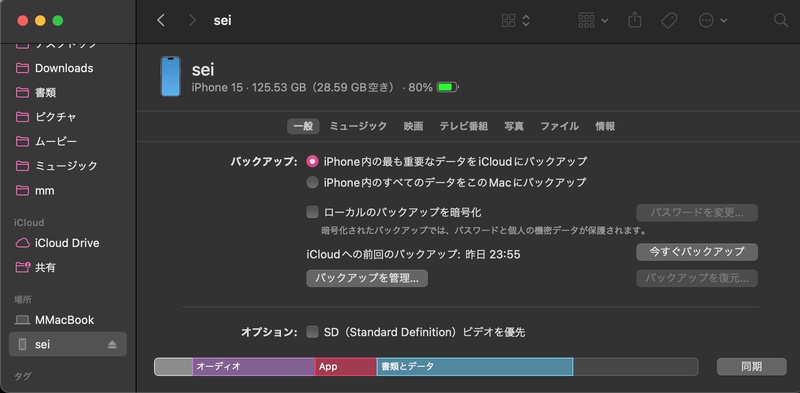Go back with the left chevron
Screen dimensions: 800x393
[x=161, y=20]
